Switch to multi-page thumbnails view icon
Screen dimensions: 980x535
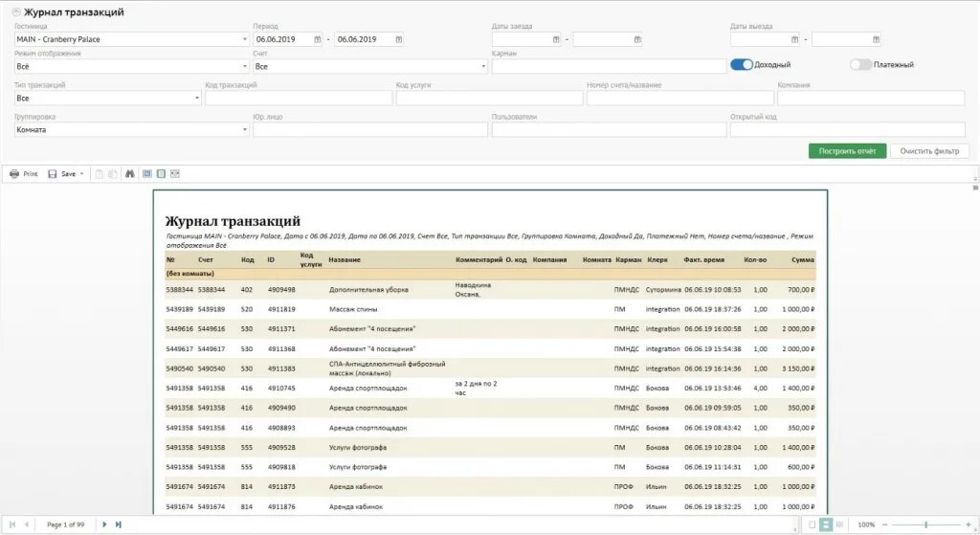(x=175, y=174)
